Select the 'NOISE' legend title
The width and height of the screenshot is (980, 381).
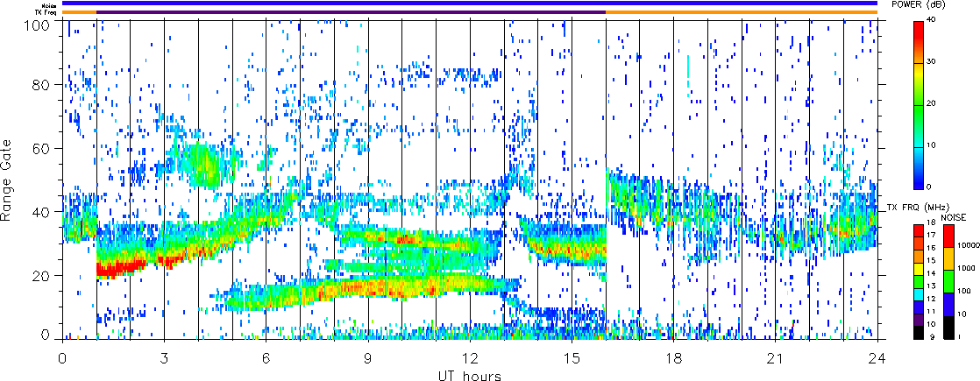point(952,216)
